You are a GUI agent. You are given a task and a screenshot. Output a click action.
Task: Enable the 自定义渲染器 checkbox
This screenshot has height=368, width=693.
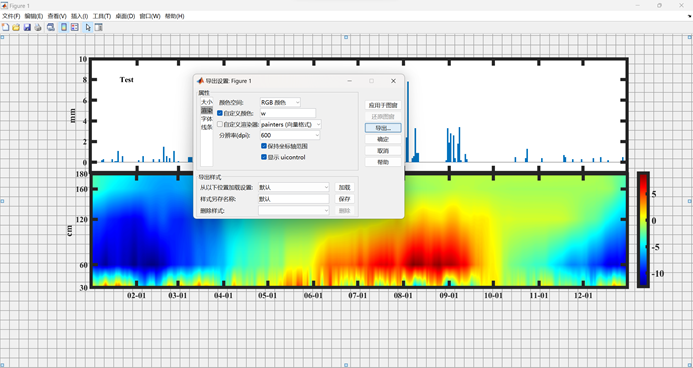click(220, 125)
